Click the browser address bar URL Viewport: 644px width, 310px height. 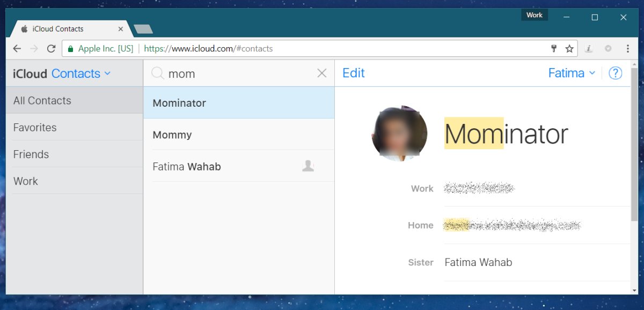click(208, 49)
